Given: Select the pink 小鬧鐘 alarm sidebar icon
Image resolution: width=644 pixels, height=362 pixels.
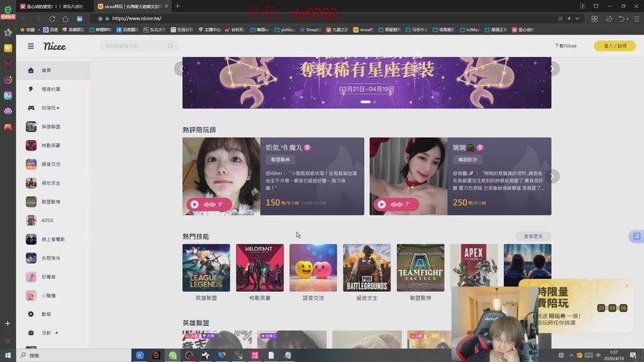Looking at the screenshot, I should click(x=31, y=295).
